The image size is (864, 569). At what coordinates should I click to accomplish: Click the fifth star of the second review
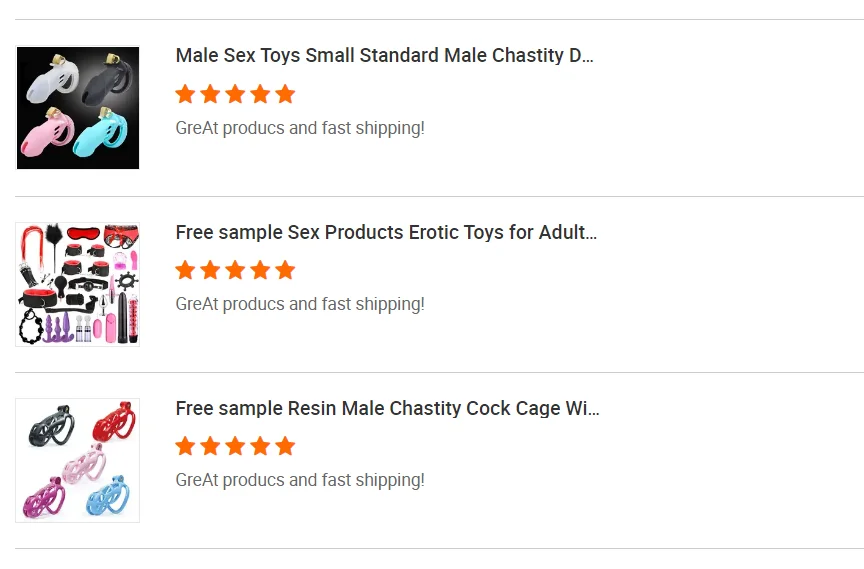click(285, 270)
